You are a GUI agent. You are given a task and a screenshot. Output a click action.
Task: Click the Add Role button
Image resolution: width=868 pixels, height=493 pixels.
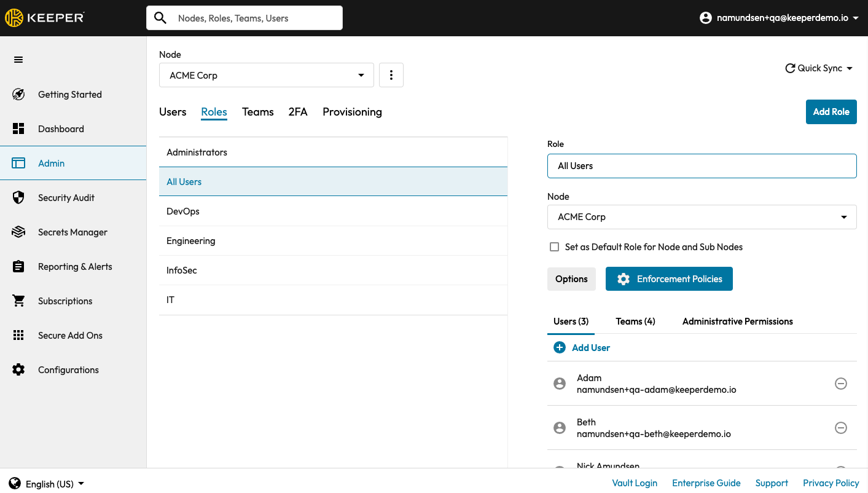pos(831,112)
